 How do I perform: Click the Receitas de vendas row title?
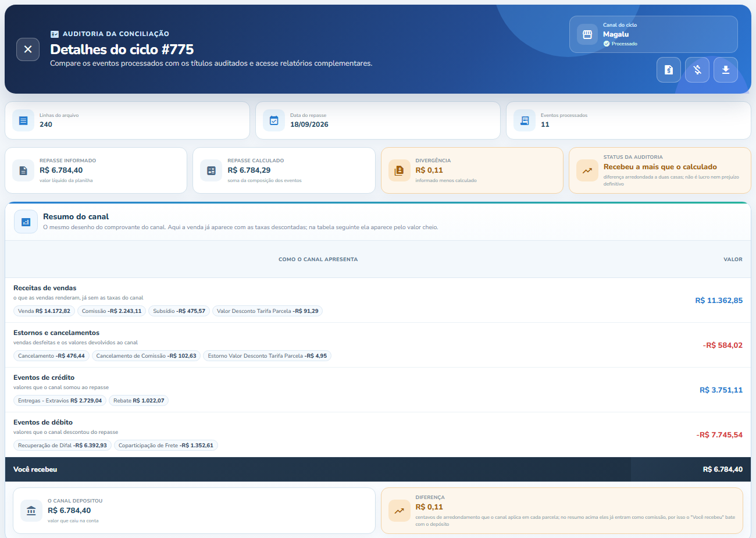click(45, 288)
